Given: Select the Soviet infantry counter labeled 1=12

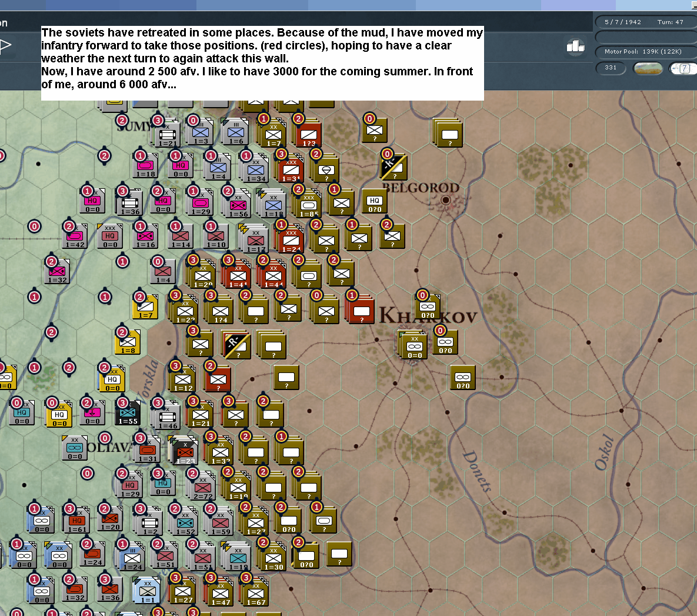Looking at the screenshot, I should pos(183,379).
